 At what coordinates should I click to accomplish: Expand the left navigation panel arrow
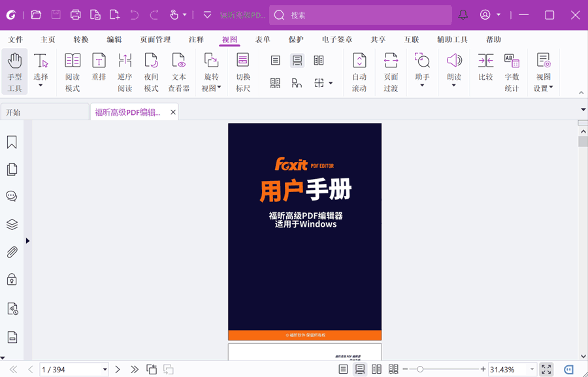click(x=27, y=241)
